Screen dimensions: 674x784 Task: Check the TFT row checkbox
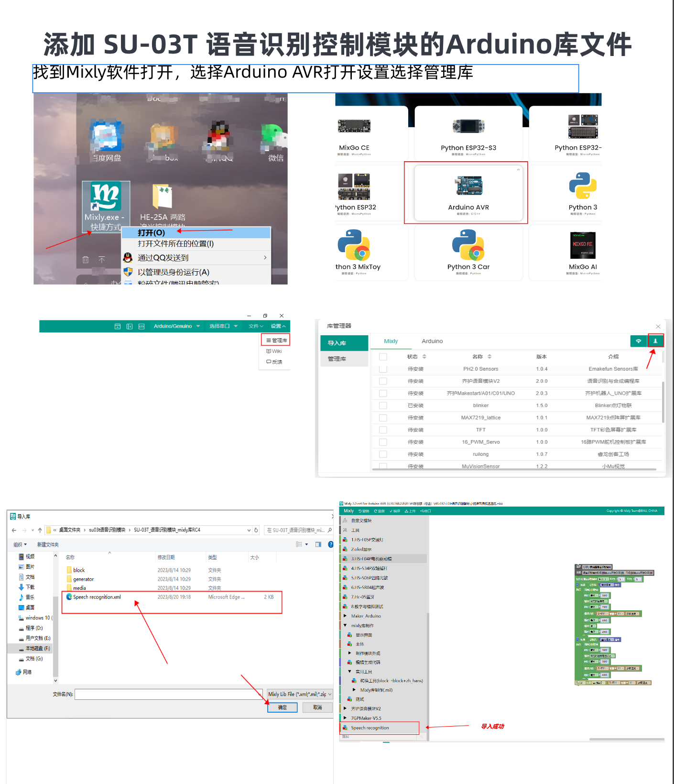point(383,430)
